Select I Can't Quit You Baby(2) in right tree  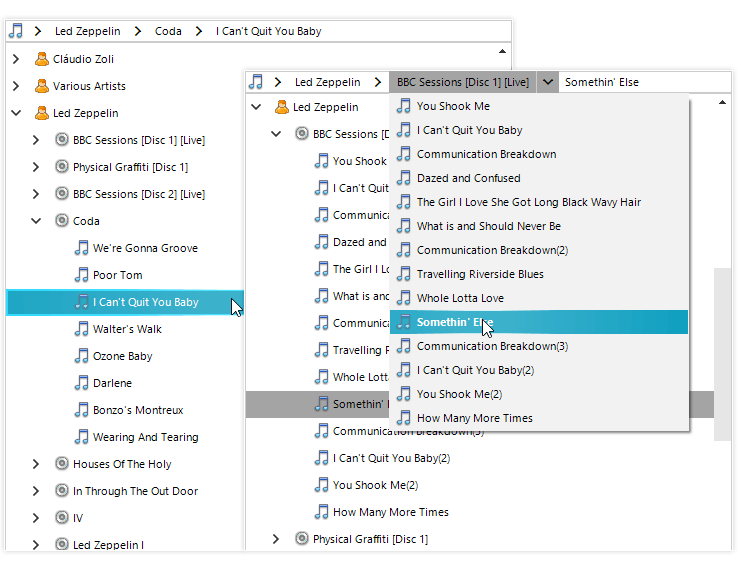coord(391,458)
